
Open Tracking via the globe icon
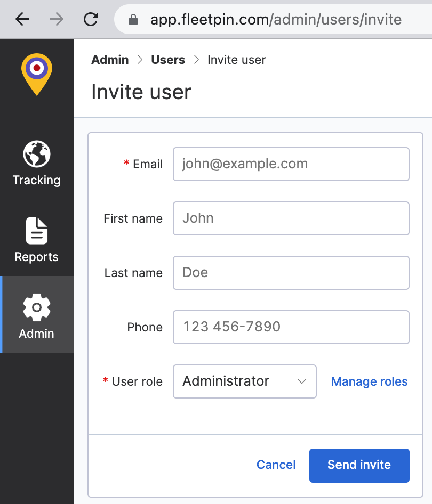pos(36,155)
